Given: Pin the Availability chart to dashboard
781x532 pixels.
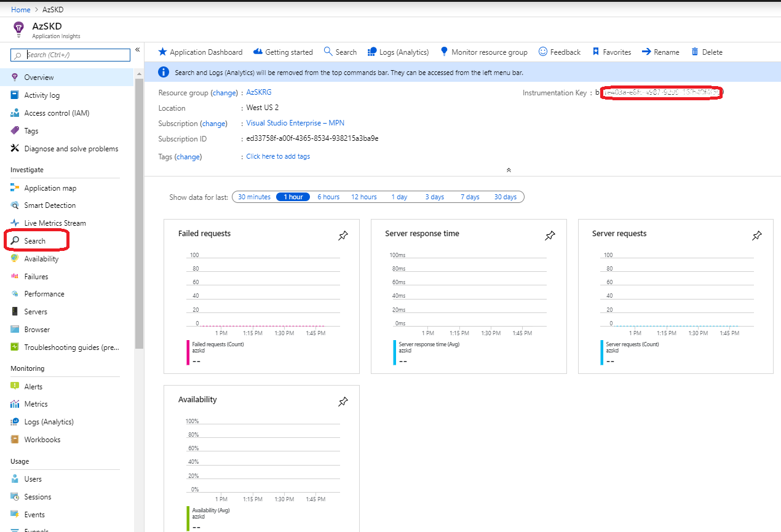Looking at the screenshot, I should [x=343, y=402].
